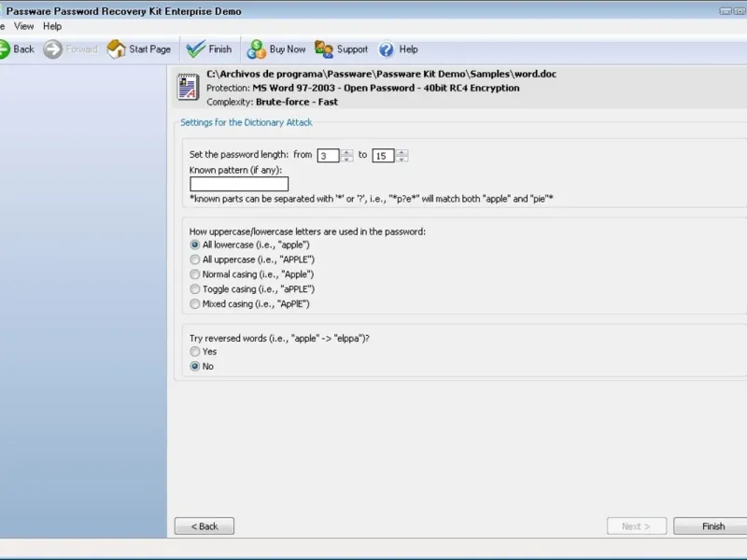The height and width of the screenshot is (560, 747).
Task: Select All uppercase radio option
Action: pos(195,259)
